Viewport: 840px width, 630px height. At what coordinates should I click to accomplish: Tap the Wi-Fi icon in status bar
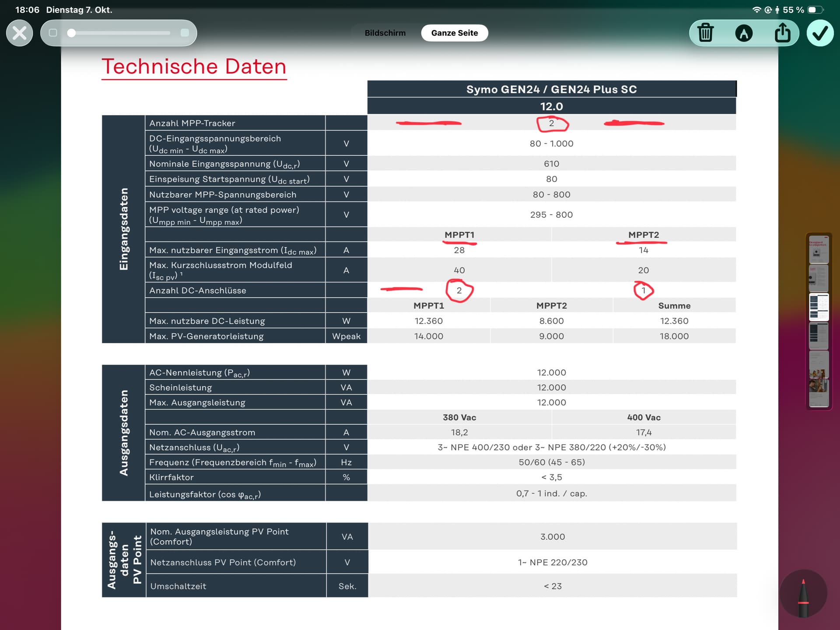(x=756, y=10)
